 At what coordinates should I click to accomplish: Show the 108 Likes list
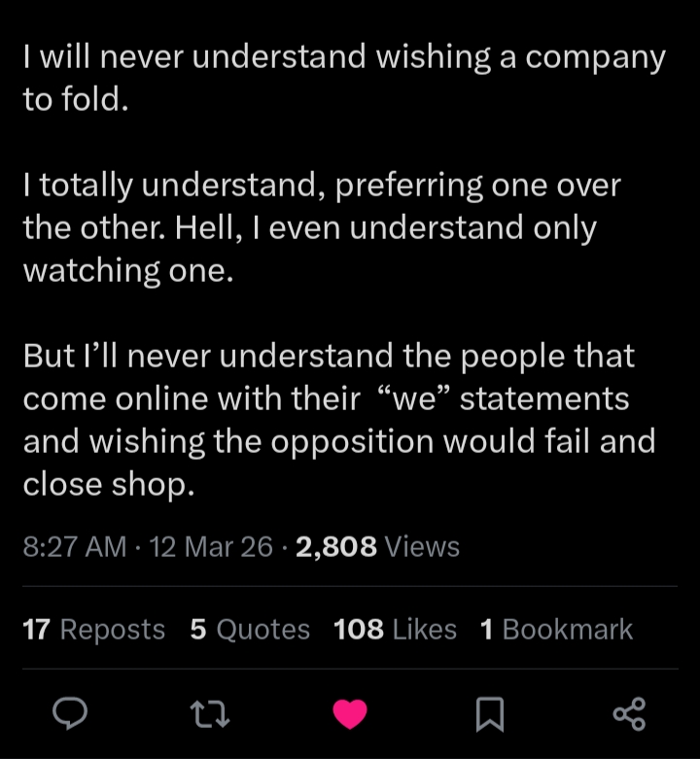tap(395, 630)
